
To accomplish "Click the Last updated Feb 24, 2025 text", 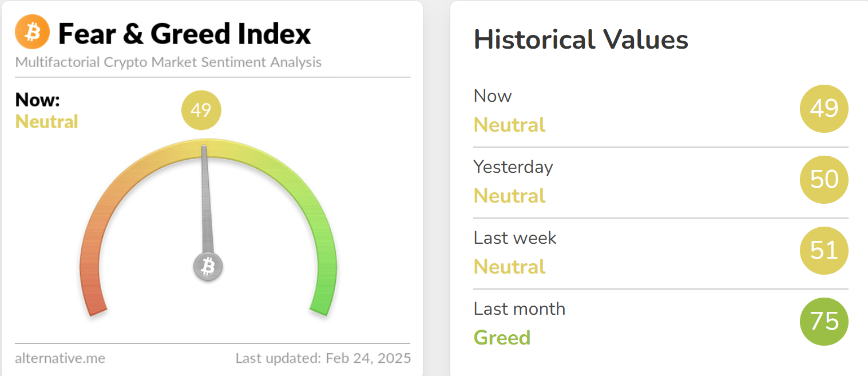I will point(323,358).
